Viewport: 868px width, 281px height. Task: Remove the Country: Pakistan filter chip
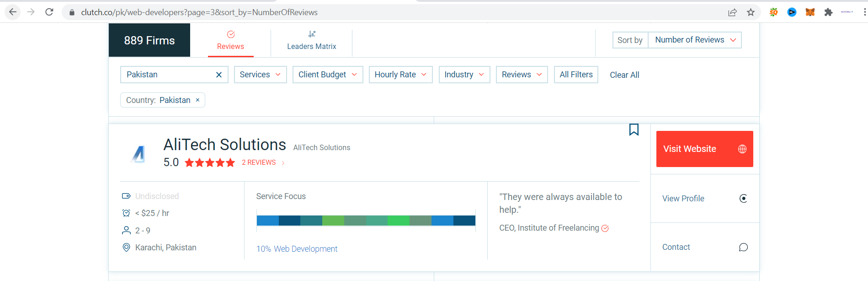coord(197,100)
